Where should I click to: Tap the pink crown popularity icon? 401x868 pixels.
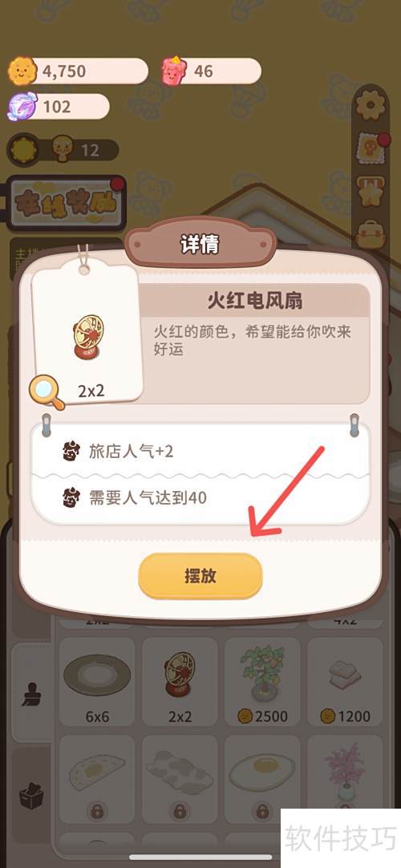click(x=174, y=71)
